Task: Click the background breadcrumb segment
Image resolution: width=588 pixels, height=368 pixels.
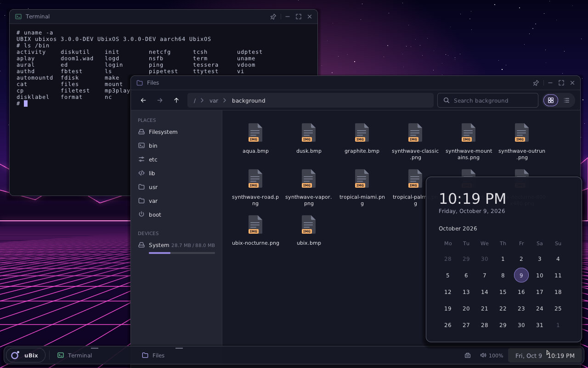Action: pos(249,100)
